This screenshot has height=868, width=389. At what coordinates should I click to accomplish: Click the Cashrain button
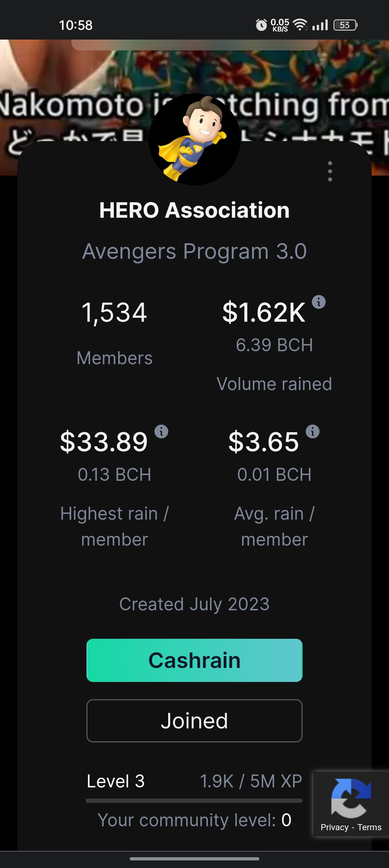click(194, 660)
